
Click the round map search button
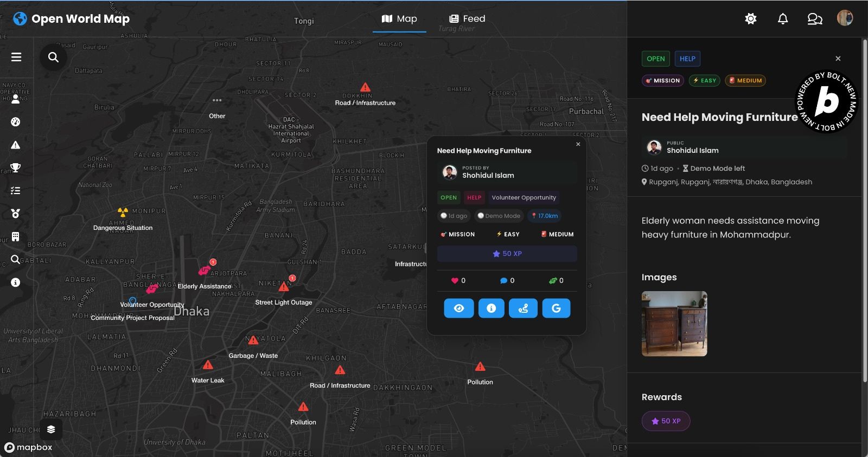pos(53,57)
